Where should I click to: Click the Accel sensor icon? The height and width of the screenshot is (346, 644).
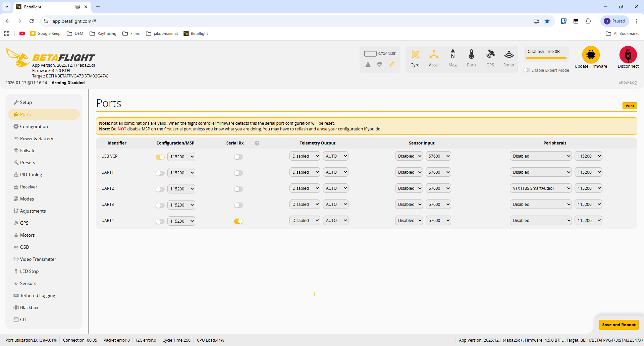click(434, 55)
